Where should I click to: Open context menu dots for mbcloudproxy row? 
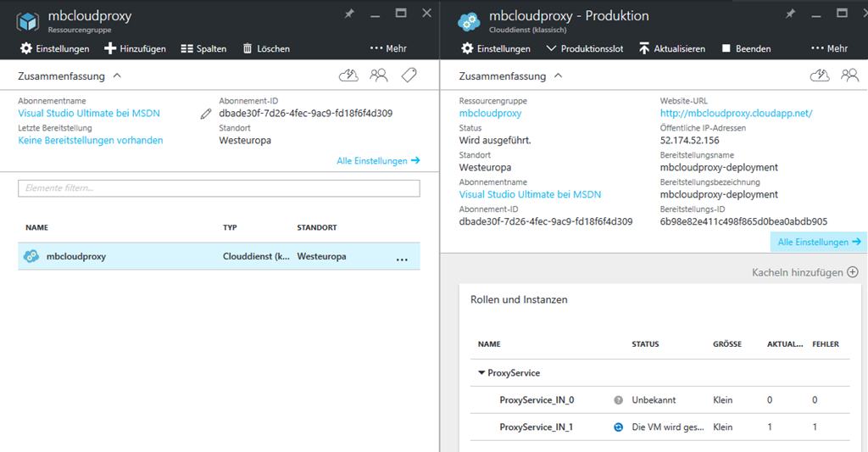tap(402, 259)
